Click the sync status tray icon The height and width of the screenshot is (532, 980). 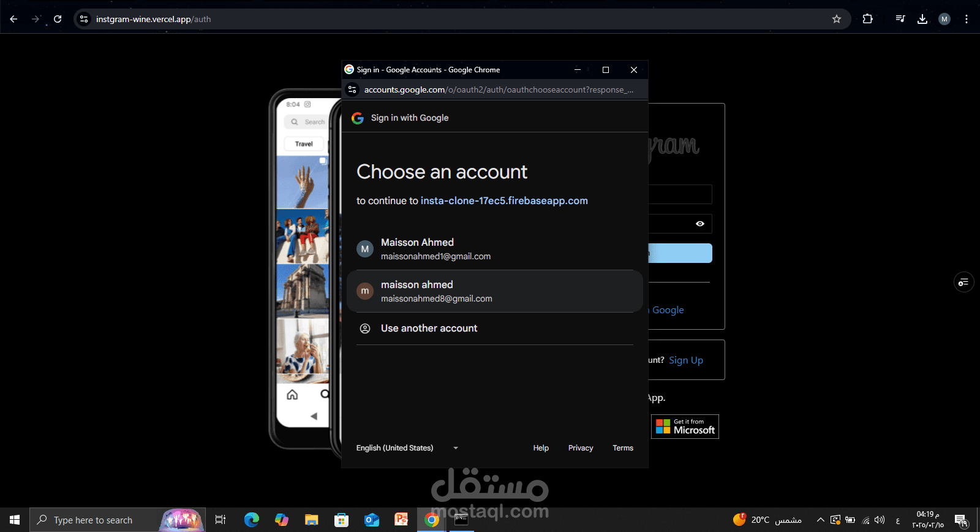[835, 520]
